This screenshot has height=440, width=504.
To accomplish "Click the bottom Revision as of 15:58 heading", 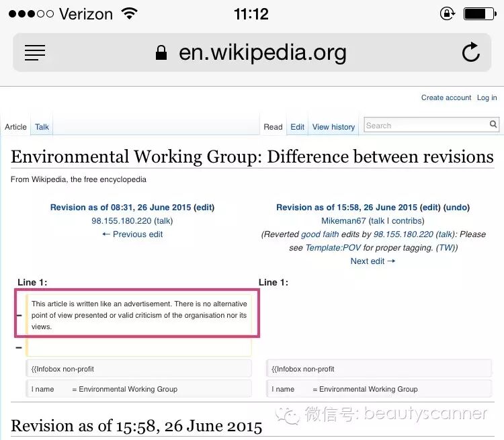I will (136, 425).
